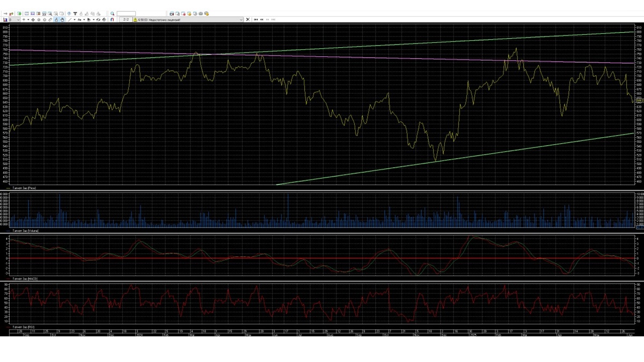The height and width of the screenshot is (362, 644).
Task: Click the blue info circle icon
Action: pyautogui.click(x=69, y=13)
